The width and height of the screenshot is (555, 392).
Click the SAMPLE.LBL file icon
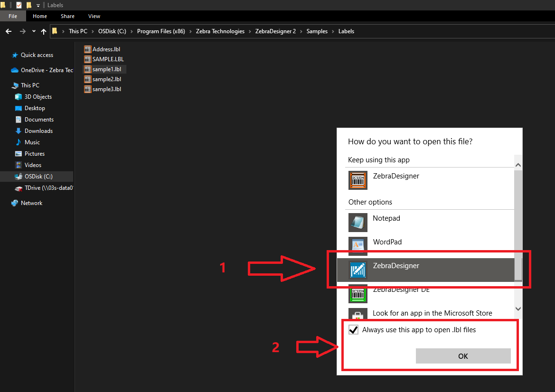point(87,59)
